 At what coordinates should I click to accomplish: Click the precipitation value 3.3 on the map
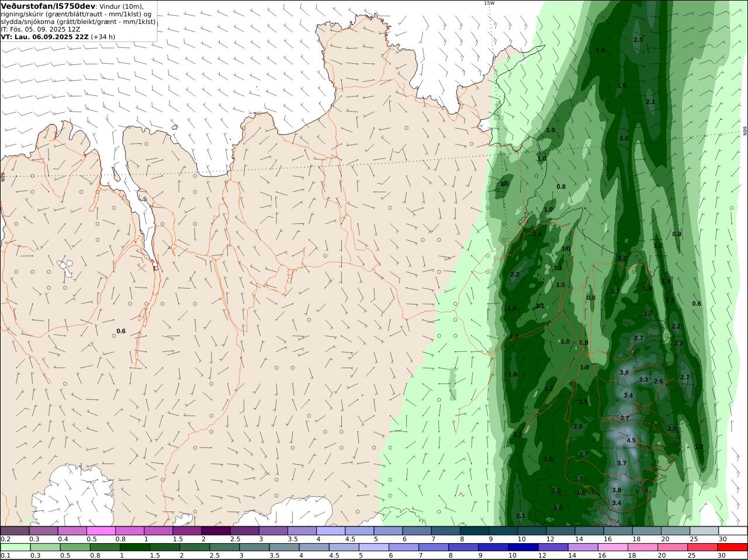point(643,379)
